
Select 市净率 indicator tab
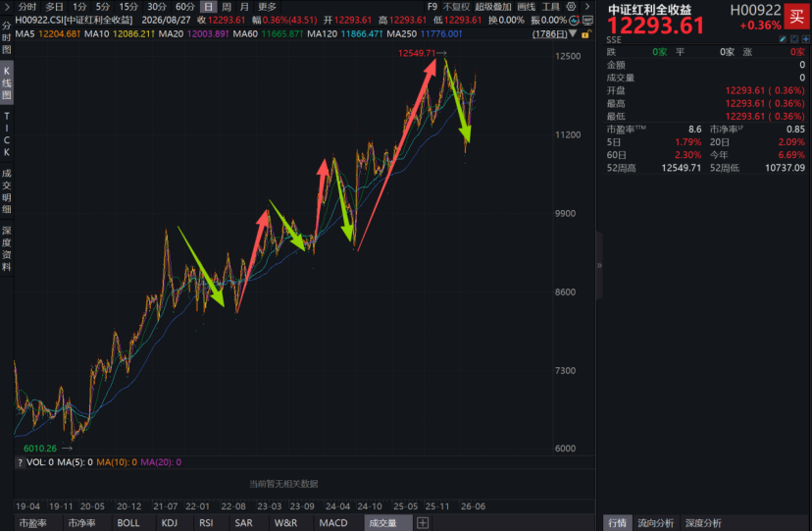coord(81,522)
